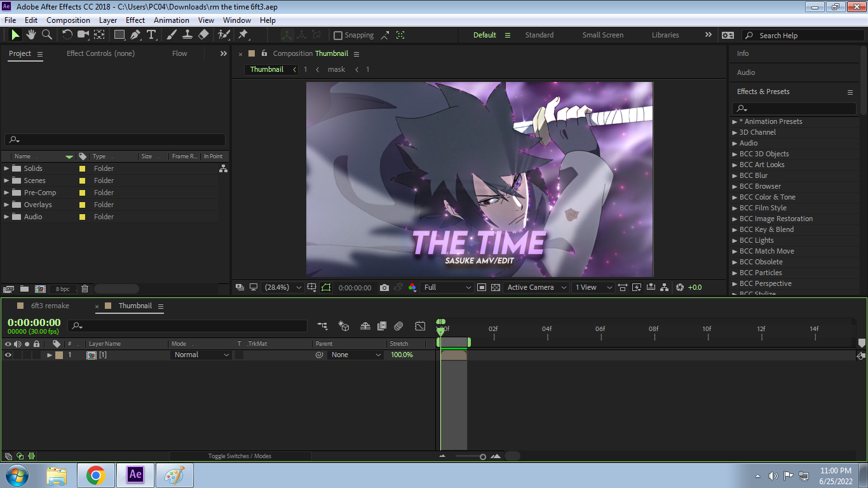Toggle hide shy layers button in timeline
This screenshot has height=488, width=868.
(x=365, y=326)
